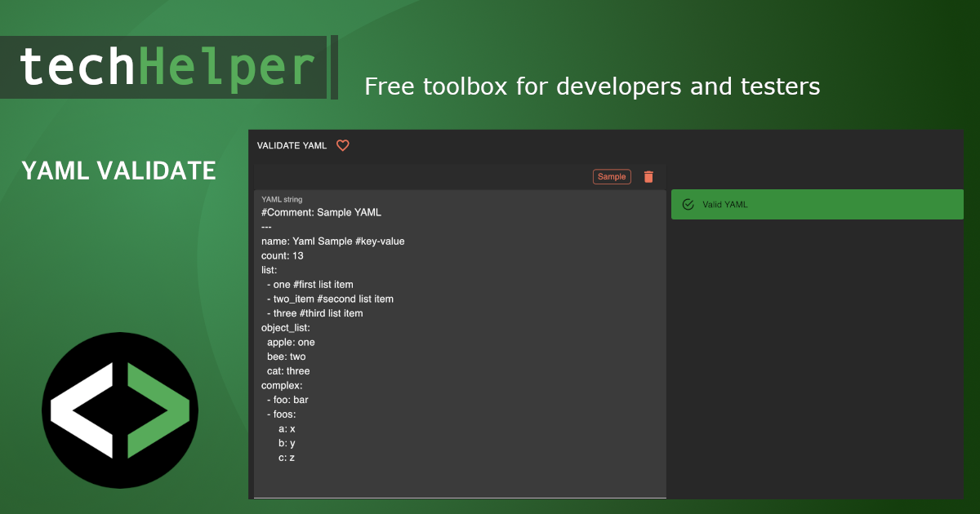Viewport: 980px width, 514px height.
Task: Click the YAML string field label
Action: point(282,199)
